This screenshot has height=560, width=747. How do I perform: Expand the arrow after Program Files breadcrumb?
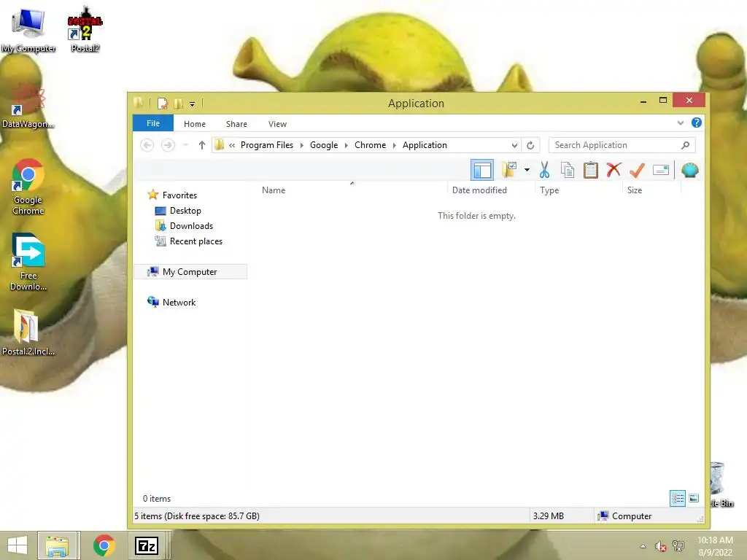[x=301, y=145]
